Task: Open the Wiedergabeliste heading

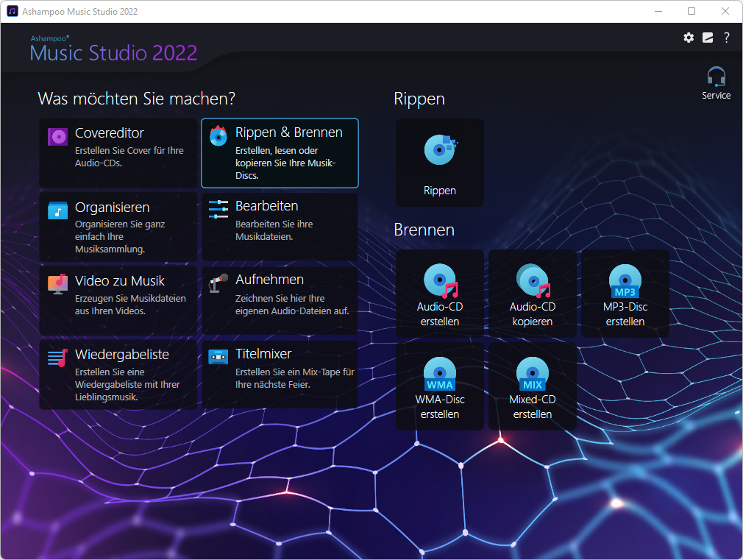Action: 122,355
